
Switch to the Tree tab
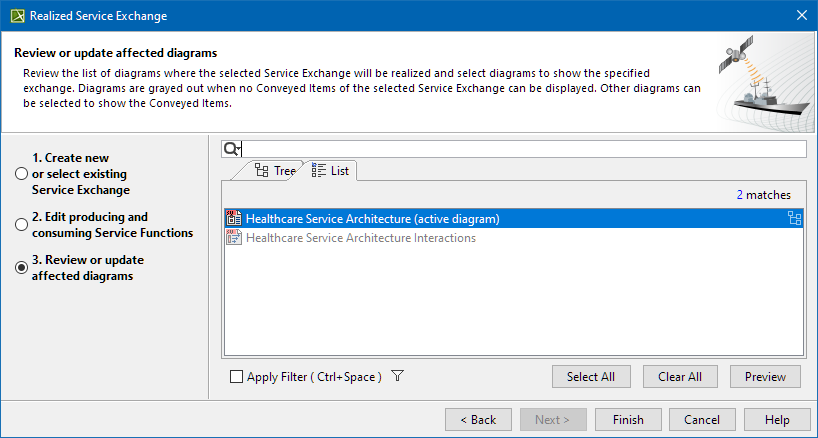tap(275, 171)
